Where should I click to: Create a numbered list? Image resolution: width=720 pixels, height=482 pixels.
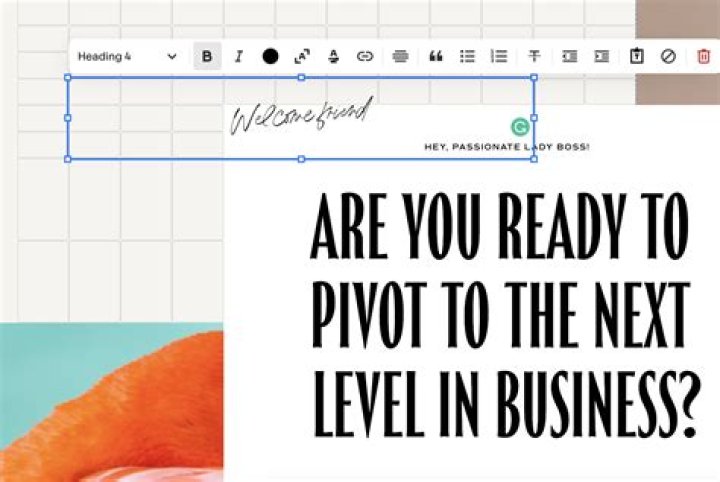point(499,57)
